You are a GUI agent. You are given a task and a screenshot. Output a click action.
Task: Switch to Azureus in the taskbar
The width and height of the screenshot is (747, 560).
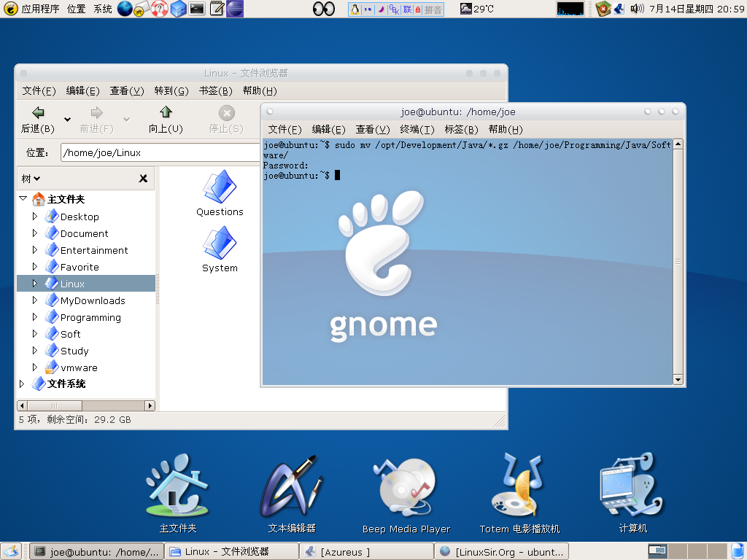(x=366, y=551)
